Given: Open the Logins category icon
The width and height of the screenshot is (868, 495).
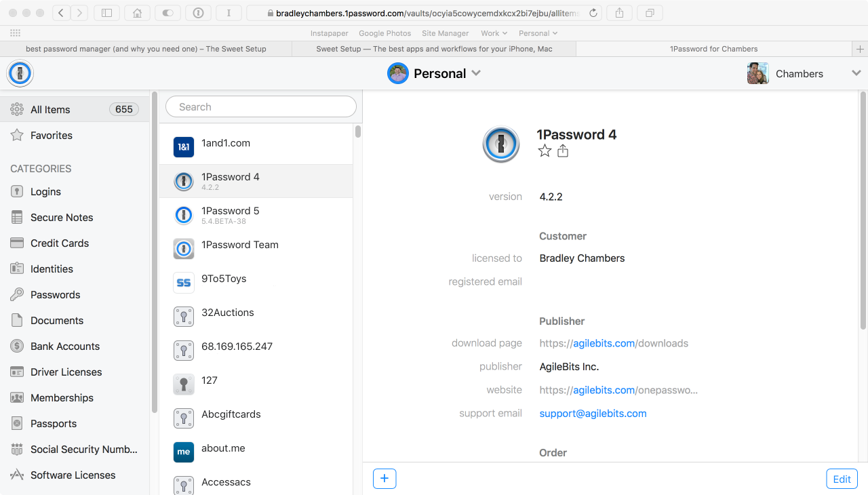Looking at the screenshot, I should click(17, 192).
